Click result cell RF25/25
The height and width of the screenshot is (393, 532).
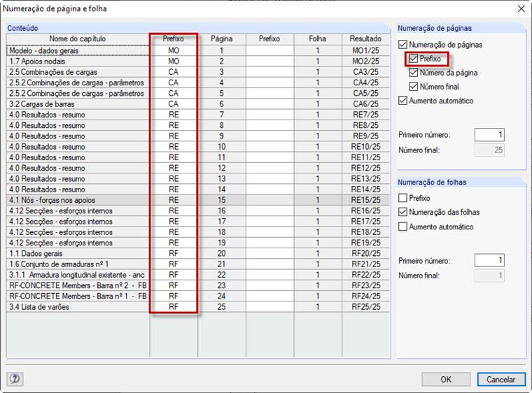[x=365, y=307]
